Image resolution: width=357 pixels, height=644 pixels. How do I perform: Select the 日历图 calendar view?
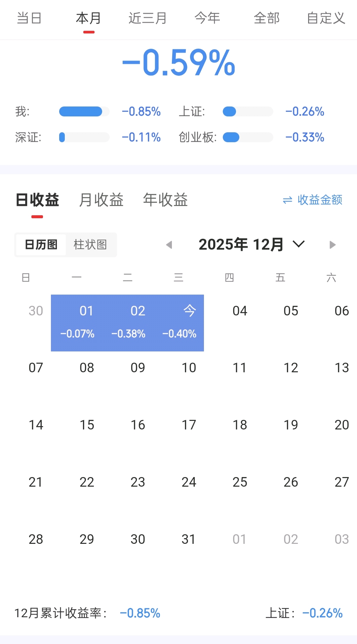41,245
